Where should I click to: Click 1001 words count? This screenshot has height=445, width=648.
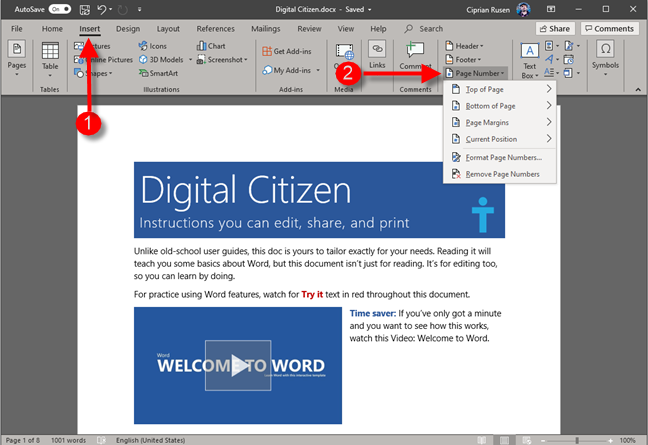pyautogui.click(x=68, y=440)
